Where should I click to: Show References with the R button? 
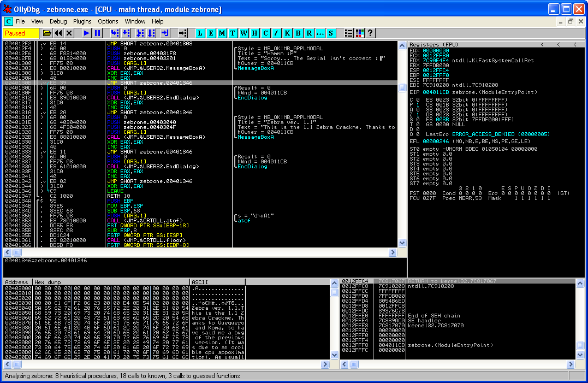point(309,33)
